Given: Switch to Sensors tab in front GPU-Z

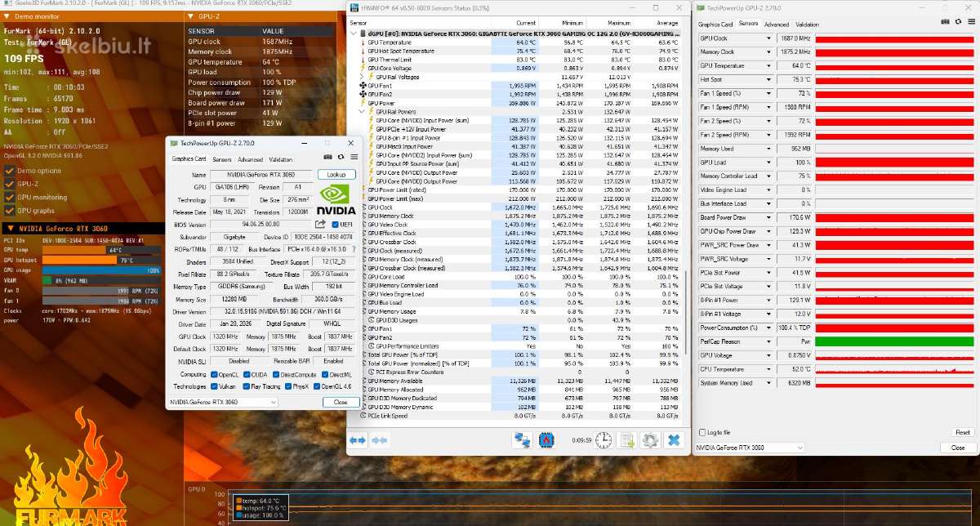Looking at the screenshot, I should 222,159.
